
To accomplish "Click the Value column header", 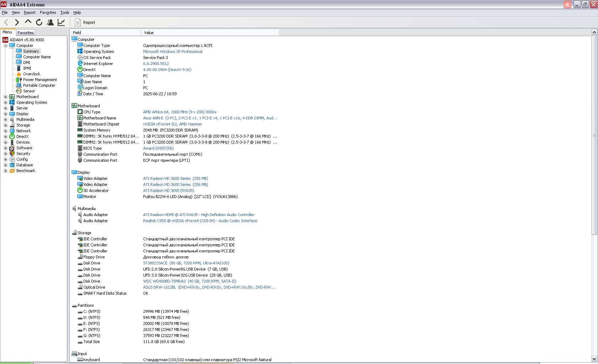I will (x=210, y=32).
